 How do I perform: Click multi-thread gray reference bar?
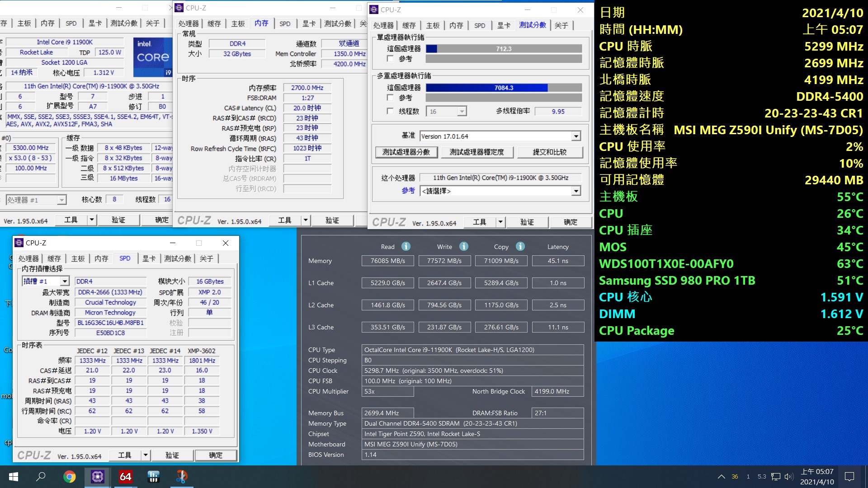pyautogui.click(x=504, y=98)
